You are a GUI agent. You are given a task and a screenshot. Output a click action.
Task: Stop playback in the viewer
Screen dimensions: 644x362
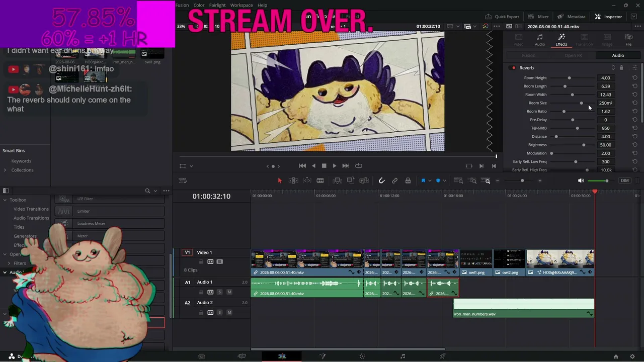[x=324, y=166]
